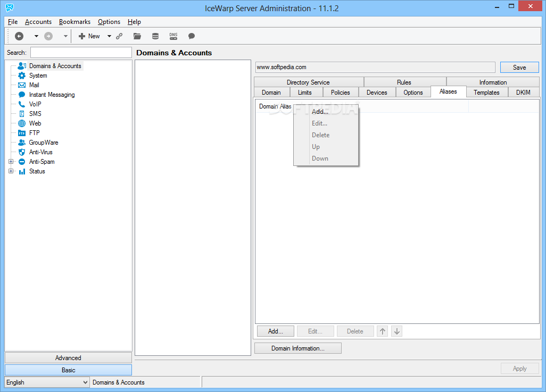Viewport: 546px width, 392px height.
Task: Click the Save button
Action: tap(519, 67)
